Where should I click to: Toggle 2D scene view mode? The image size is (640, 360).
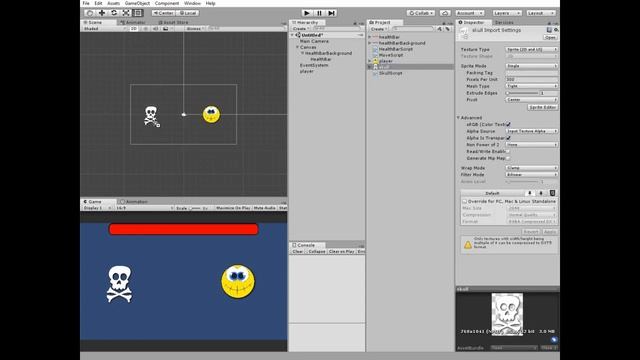tap(133, 29)
